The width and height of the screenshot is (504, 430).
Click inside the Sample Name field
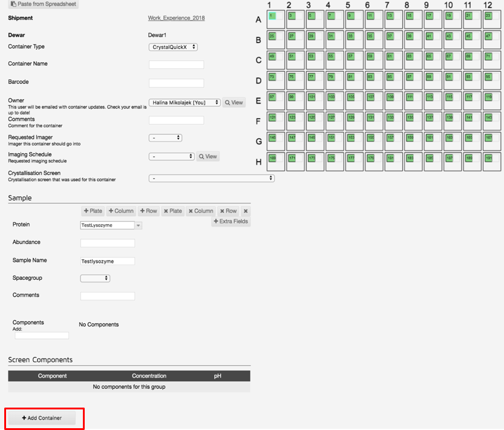(x=107, y=260)
